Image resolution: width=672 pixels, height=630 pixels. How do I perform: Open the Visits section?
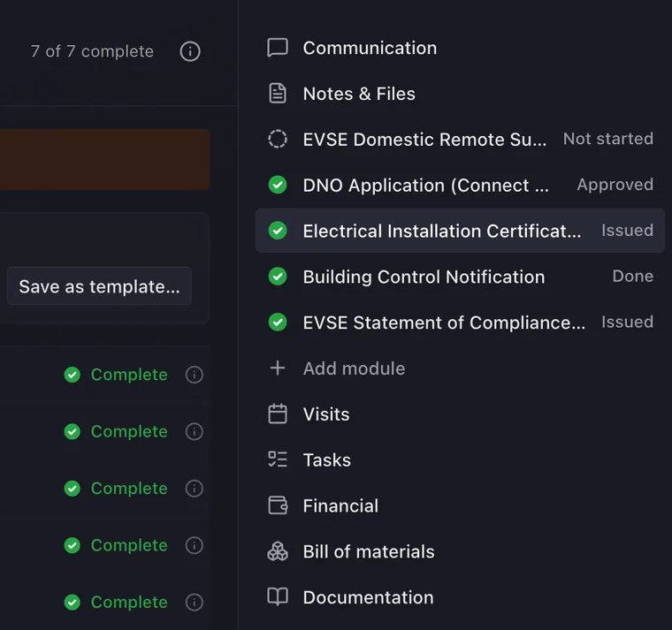pyautogui.click(x=460, y=414)
